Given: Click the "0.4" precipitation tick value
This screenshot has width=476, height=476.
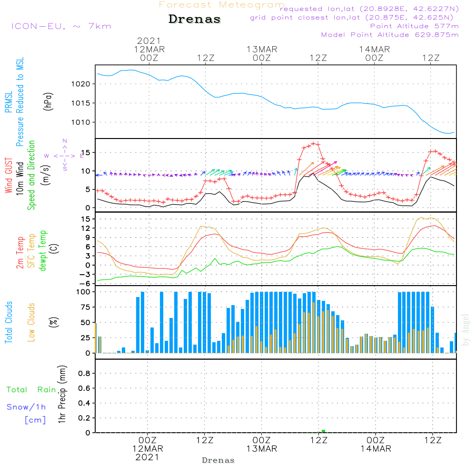Looking at the screenshot, I should [84, 403].
